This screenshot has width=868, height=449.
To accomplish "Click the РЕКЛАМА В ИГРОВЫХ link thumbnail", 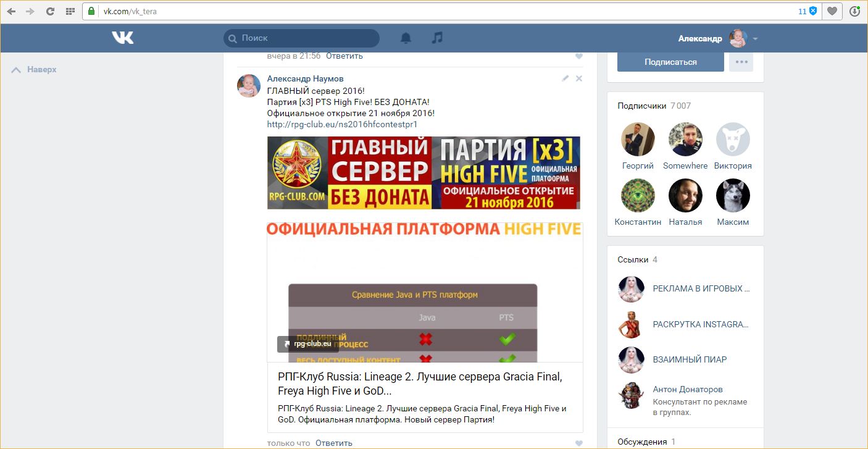I will point(631,289).
